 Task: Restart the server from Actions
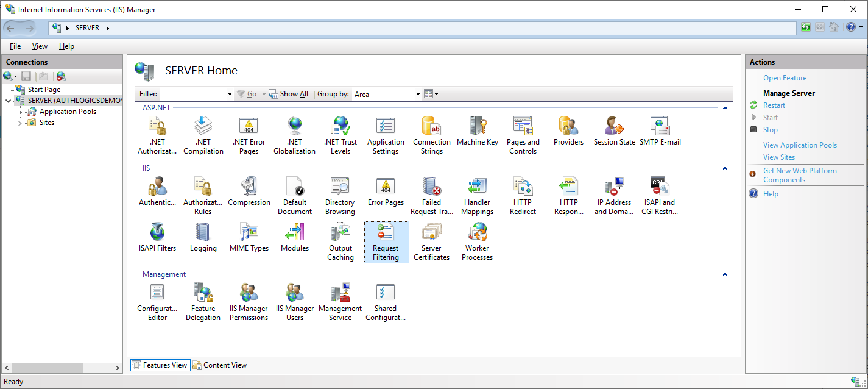click(774, 105)
